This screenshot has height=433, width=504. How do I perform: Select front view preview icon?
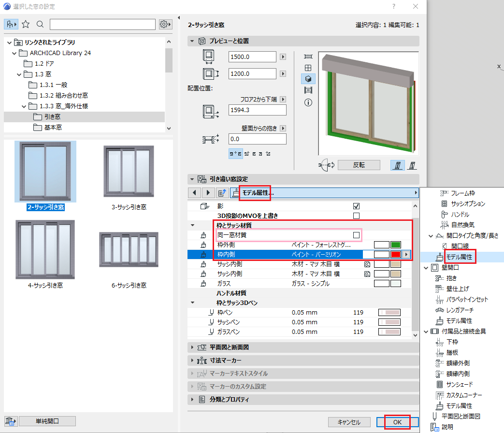tap(308, 68)
